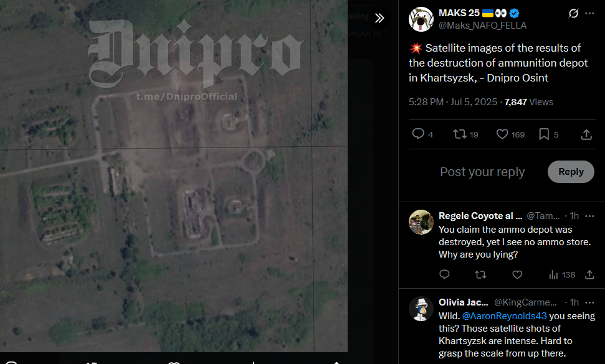The height and width of the screenshot is (364, 605).
Task: Click the Reply button
Action: [x=571, y=172]
